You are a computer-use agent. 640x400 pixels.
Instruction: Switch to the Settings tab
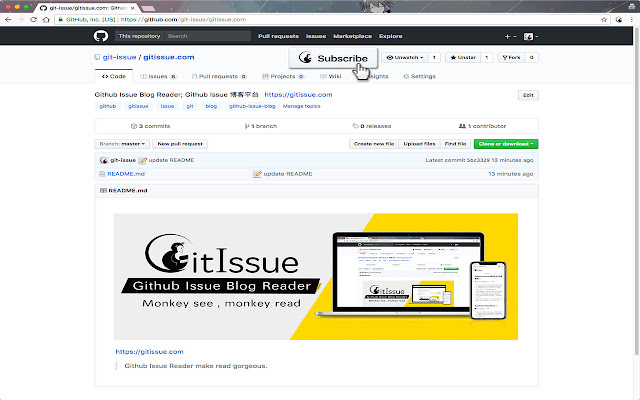click(x=420, y=76)
